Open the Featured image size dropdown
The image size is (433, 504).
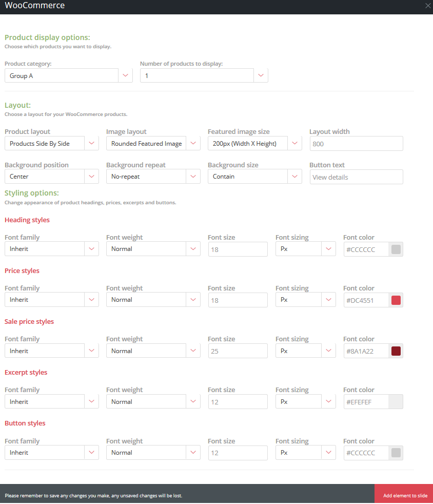[x=254, y=144]
